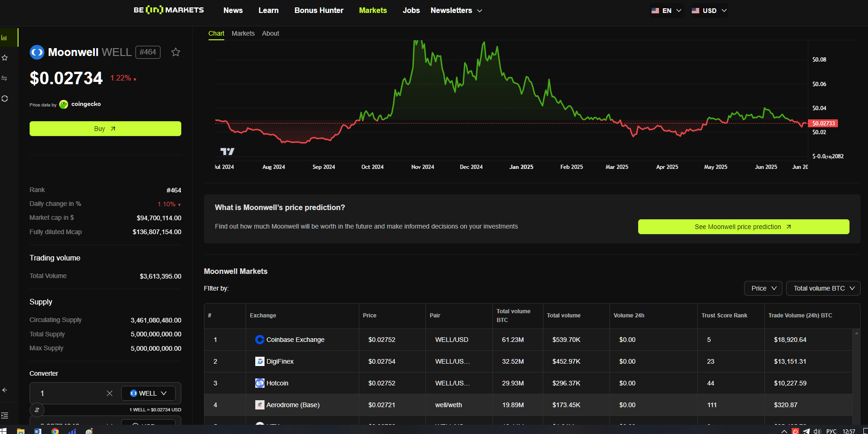Open Bonus Hunter in top navigation
This screenshot has width=868, height=434.
(x=319, y=10)
